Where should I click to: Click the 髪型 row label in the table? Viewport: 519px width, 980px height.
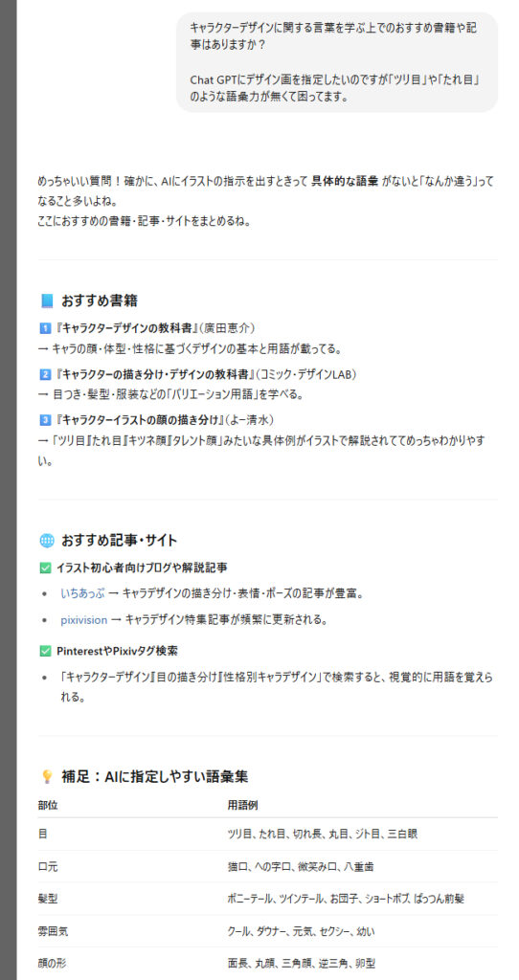48,899
